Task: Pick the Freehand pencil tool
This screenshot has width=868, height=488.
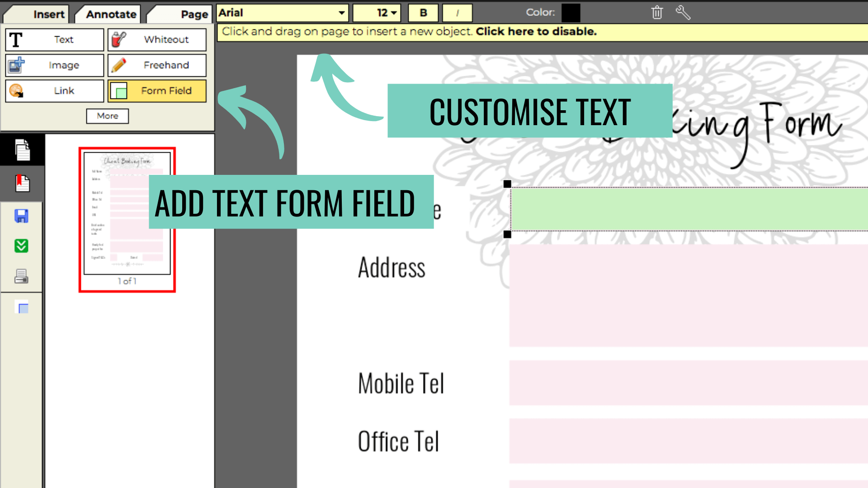Action: (x=157, y=66)
